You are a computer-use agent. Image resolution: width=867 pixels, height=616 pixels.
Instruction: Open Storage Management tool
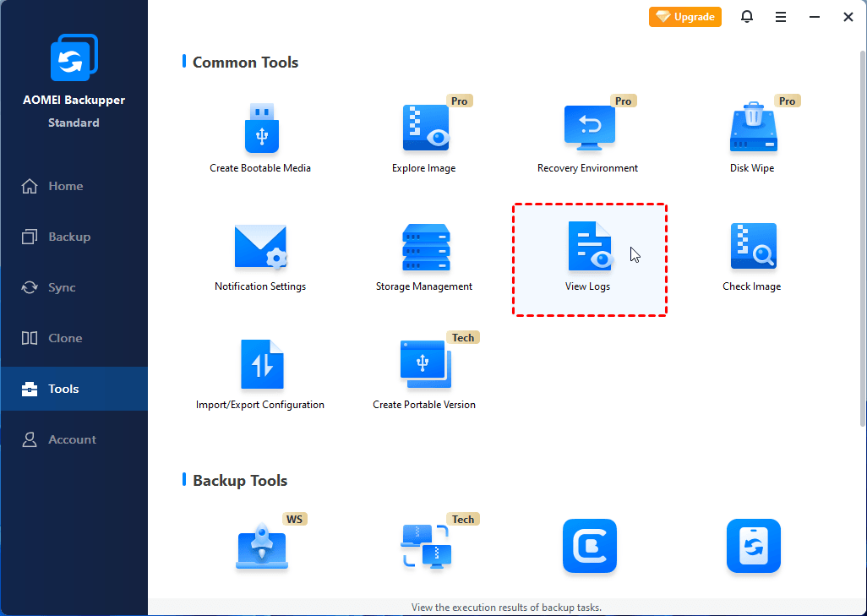point(424,258)
